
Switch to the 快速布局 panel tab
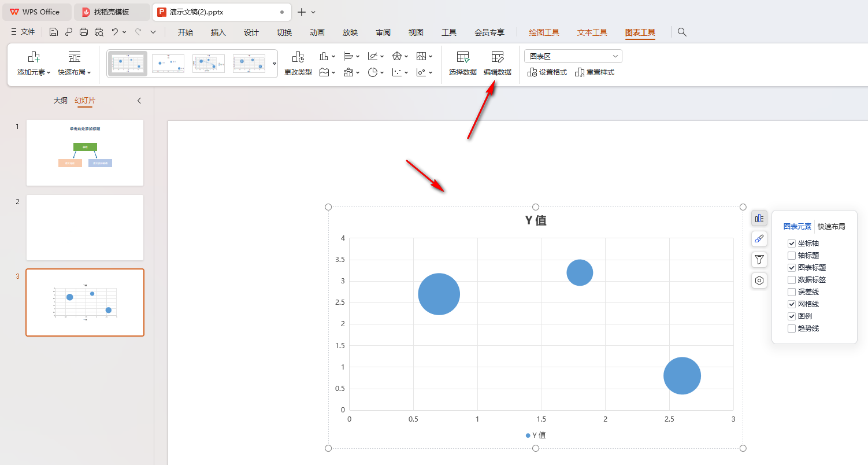[831, 227]
